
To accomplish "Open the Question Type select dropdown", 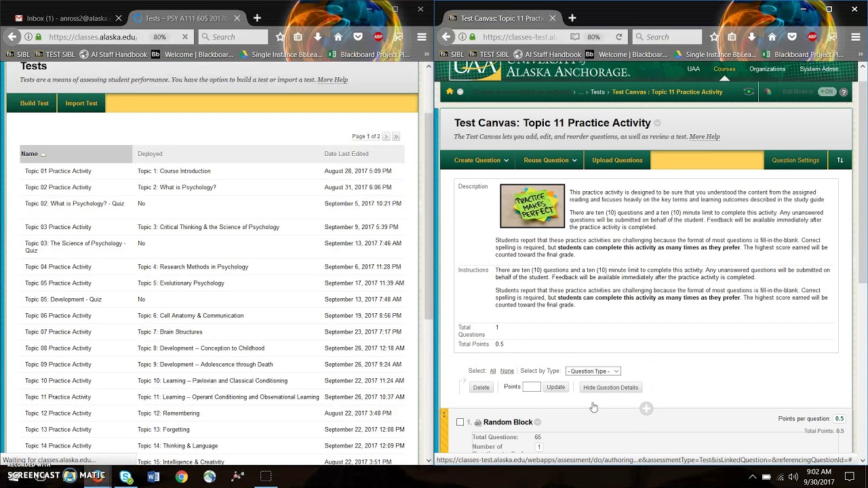I will point(593,371).
